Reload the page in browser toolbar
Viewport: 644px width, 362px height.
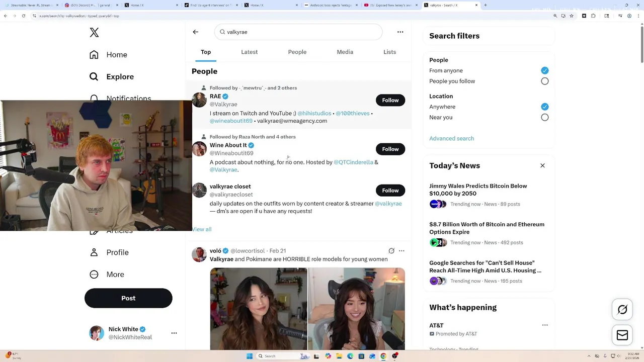(x=24, y=16)
